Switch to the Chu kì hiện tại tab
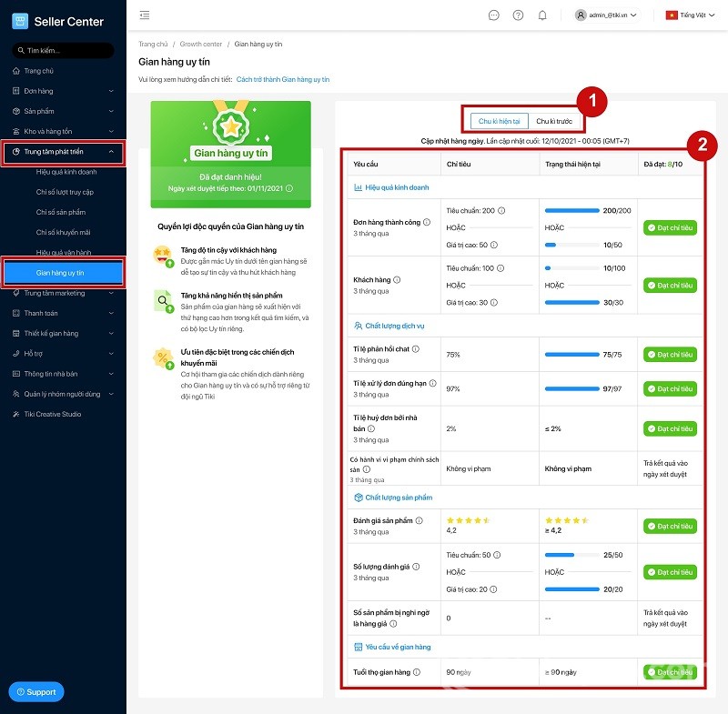This screenshot has height=714, width=728. tap(499, 121)
